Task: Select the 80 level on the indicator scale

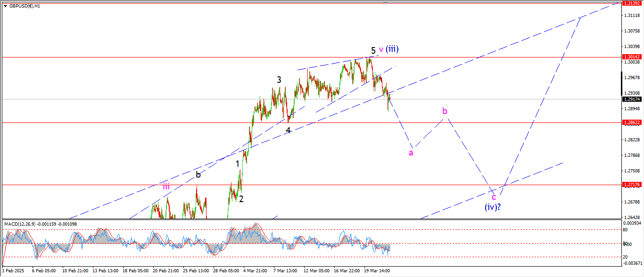Action: coord(626,230)
